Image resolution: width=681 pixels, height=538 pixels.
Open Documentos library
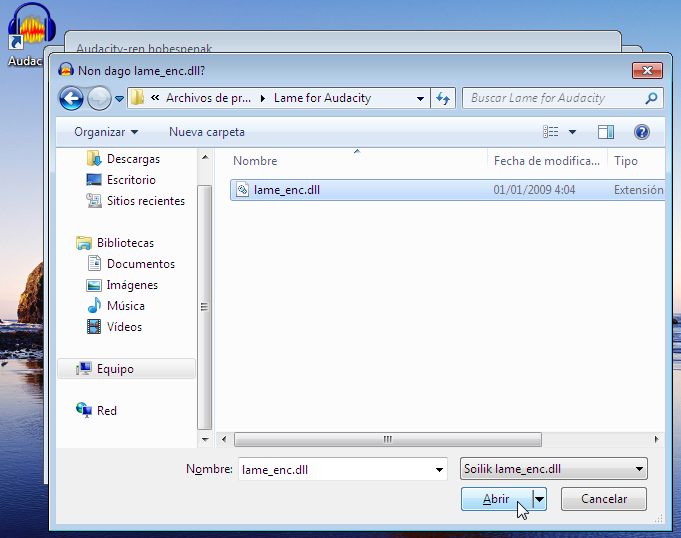click(141, 264)
